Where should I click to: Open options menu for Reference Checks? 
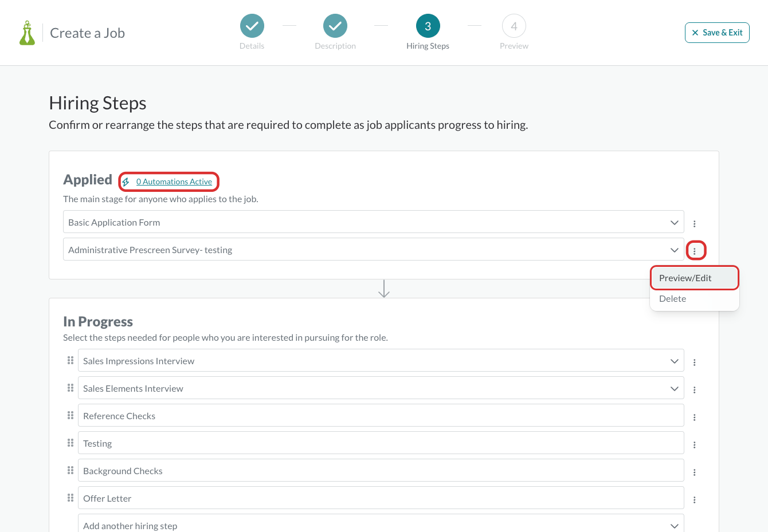695,417
